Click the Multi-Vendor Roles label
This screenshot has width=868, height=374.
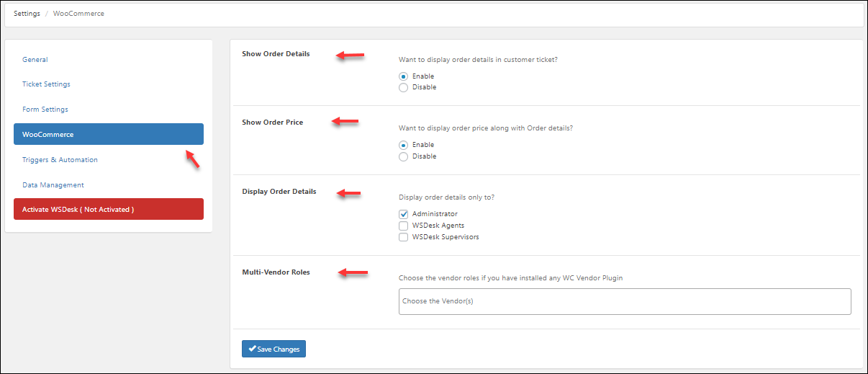[276, 272]
